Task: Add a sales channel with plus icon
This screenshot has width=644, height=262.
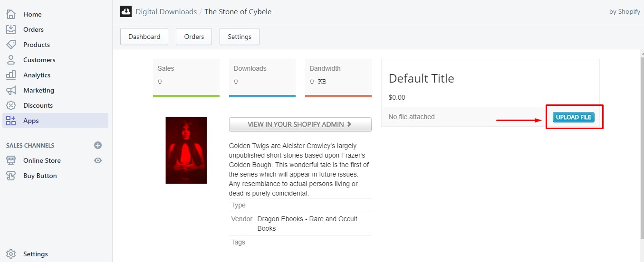Action: pos(98,145)
